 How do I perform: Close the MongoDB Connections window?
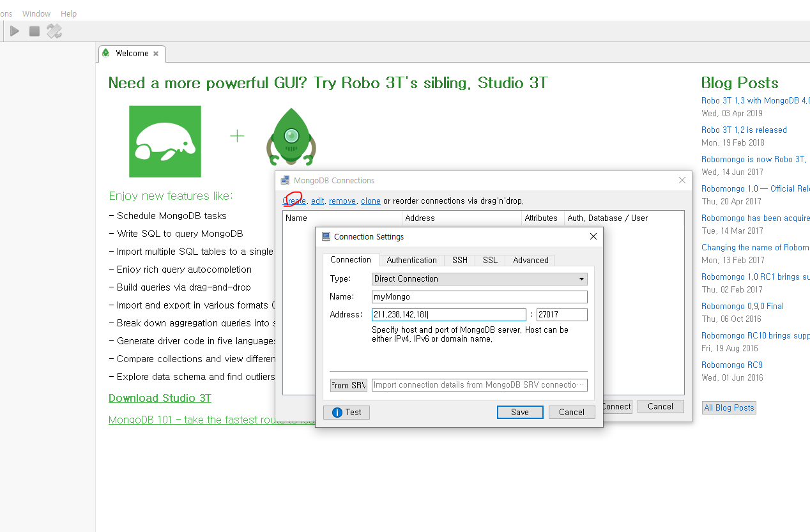tap(682, 181)
